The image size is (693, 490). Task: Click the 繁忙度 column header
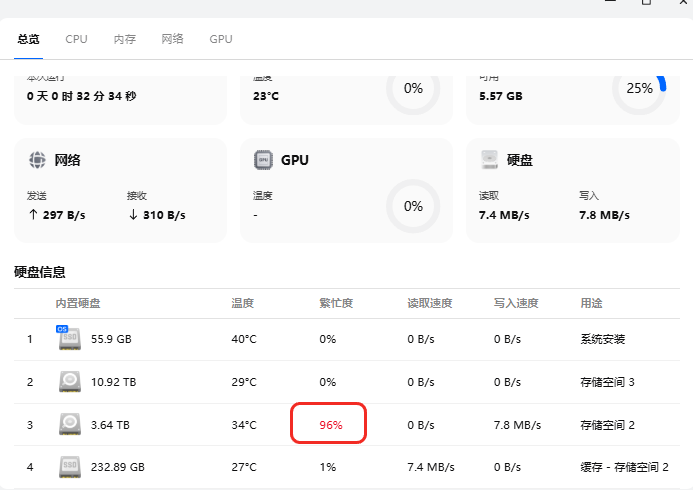click(336, 302)
